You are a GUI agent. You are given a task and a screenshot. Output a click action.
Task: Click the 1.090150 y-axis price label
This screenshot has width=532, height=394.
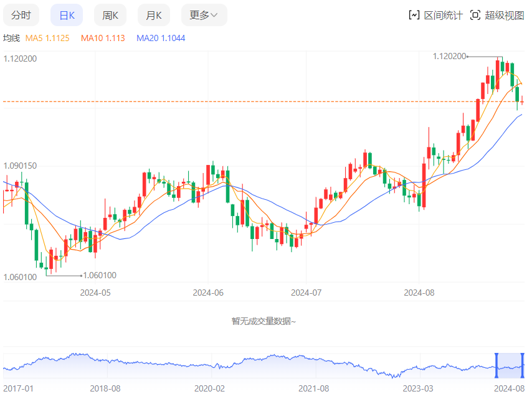tap(20, 166)
